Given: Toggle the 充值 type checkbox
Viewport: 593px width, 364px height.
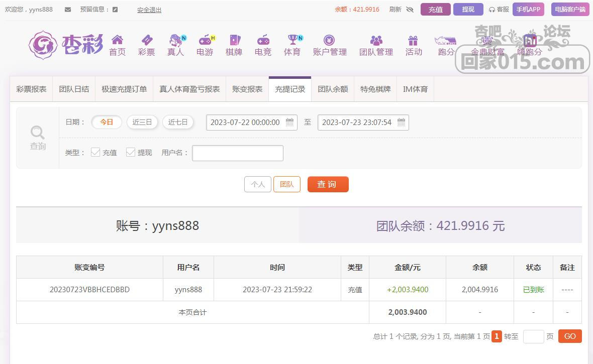Looking at the screenshot, I should 95,152.
